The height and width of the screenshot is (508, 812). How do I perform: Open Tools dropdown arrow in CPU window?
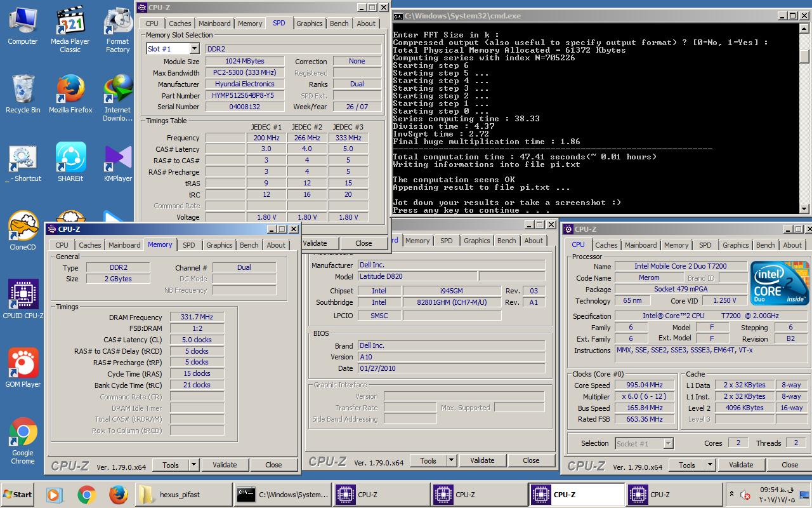710,465
